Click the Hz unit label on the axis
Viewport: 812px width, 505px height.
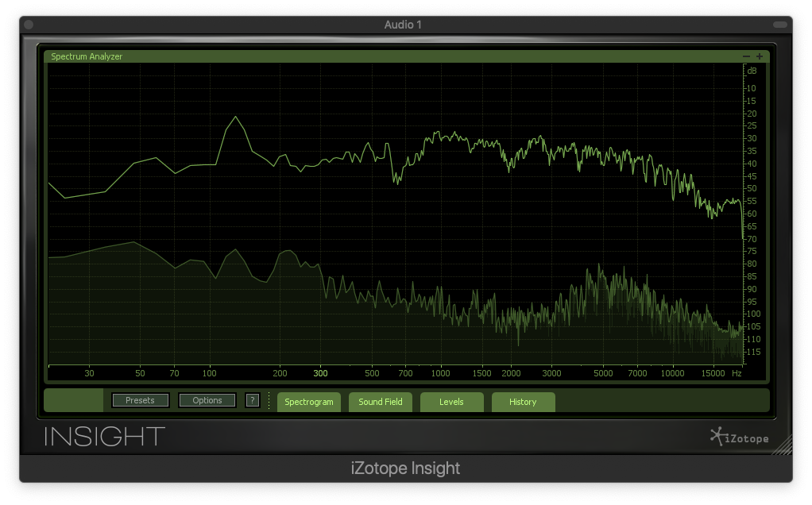pos(737,373)
